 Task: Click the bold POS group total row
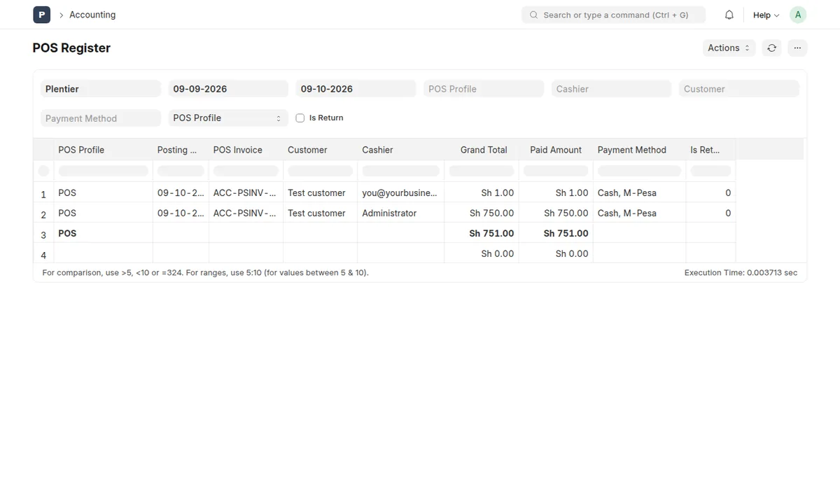[384, 233]
